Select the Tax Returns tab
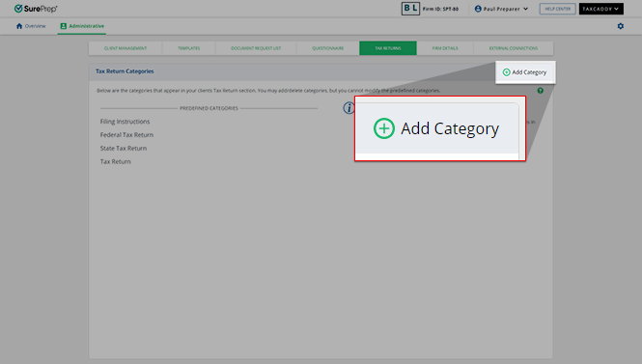642x364 pixels. (388, 48)
